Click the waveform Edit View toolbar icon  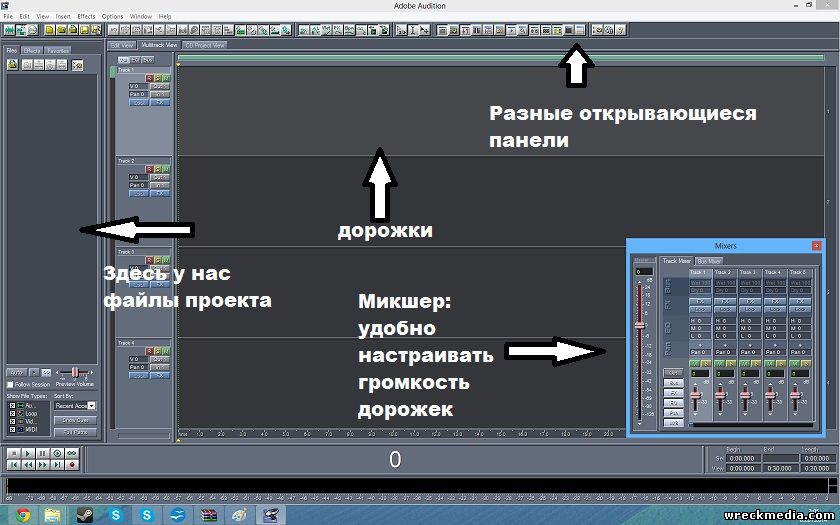point(9,30)
